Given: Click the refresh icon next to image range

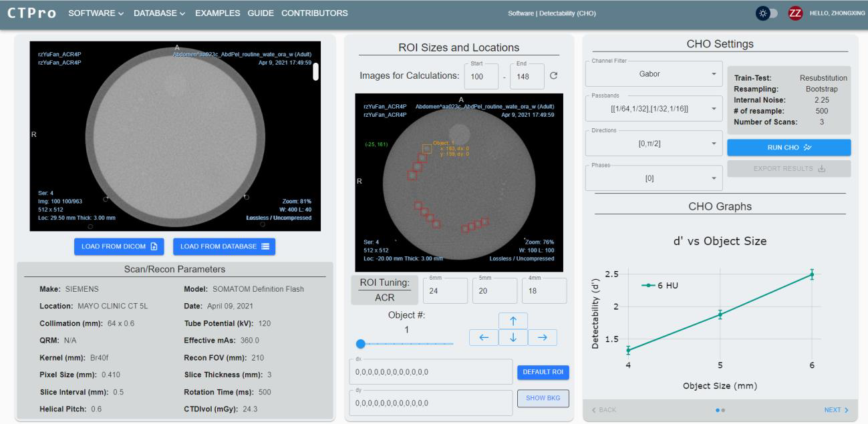Looking at the screenshot, I should coord(553,76).
